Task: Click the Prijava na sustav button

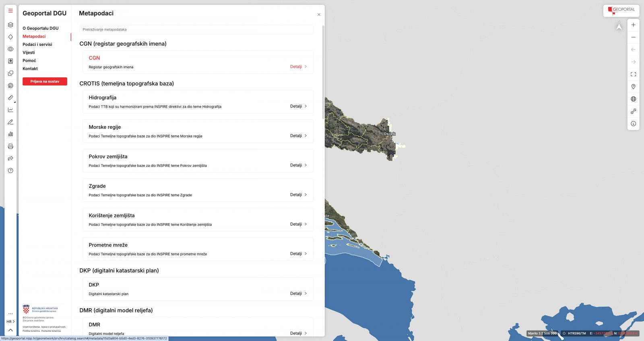Action: pyautogui.click(x=45, y=81)
